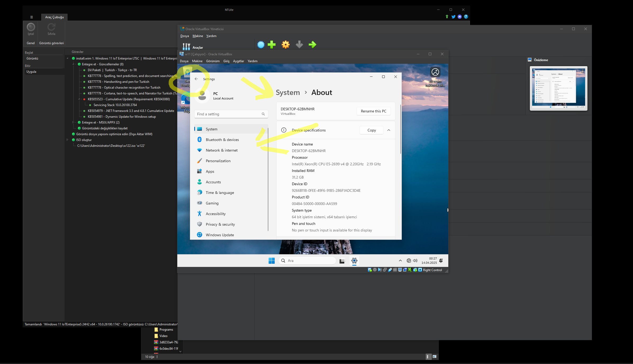Image resolution: width=633 pixels, height=364 pixels.
Task: Click Copy button for Device specifications
Action: point(372,130)
